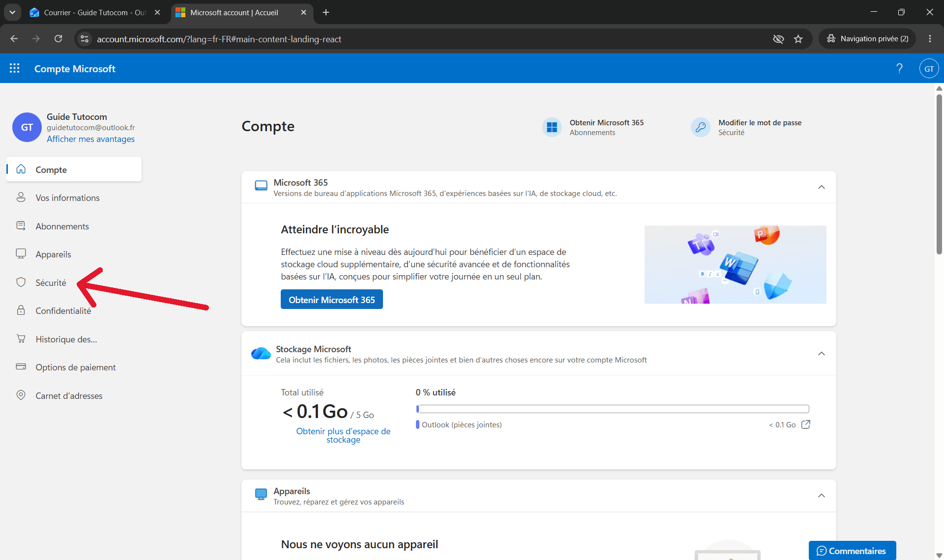Open the tab search dropdown arrow

pyautogui.click(x=12, y=12)
